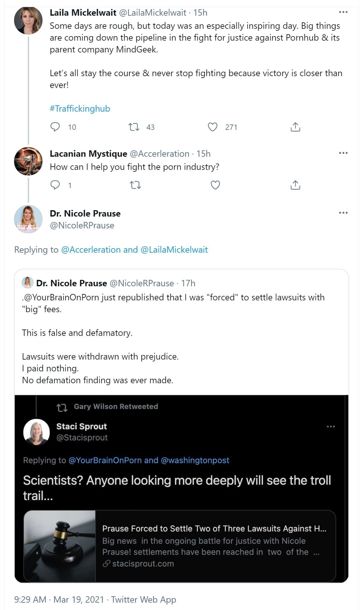Open more options on Laila Mickelwait's tweet
The height and width of the screenshot is (610, 364).
pos(343,12)
